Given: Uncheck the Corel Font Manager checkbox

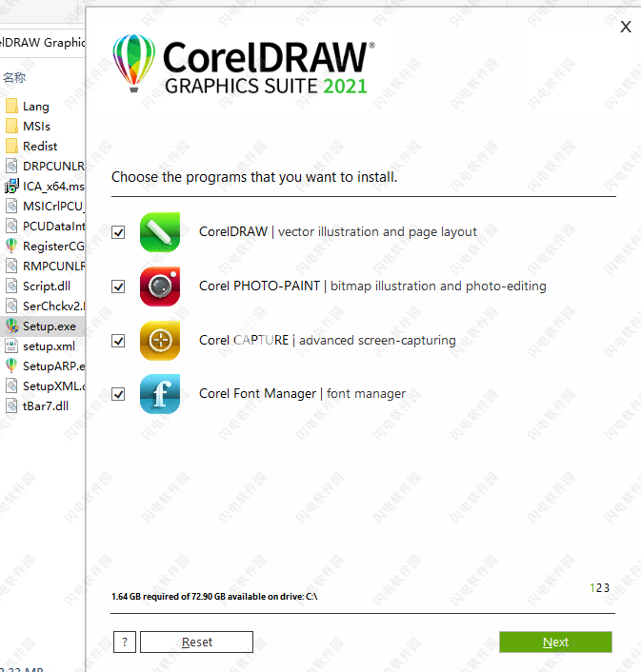Looking at the screenshot, I should click(x=118, y=394).
